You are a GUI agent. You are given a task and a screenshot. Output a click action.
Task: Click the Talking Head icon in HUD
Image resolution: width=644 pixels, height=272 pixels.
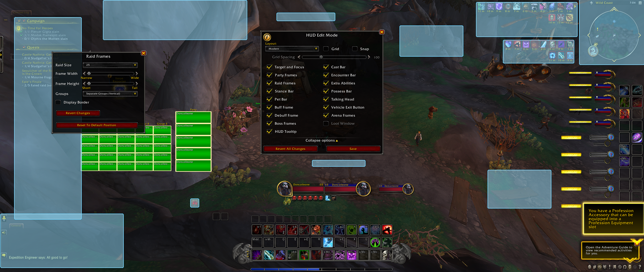pos(326,99)
